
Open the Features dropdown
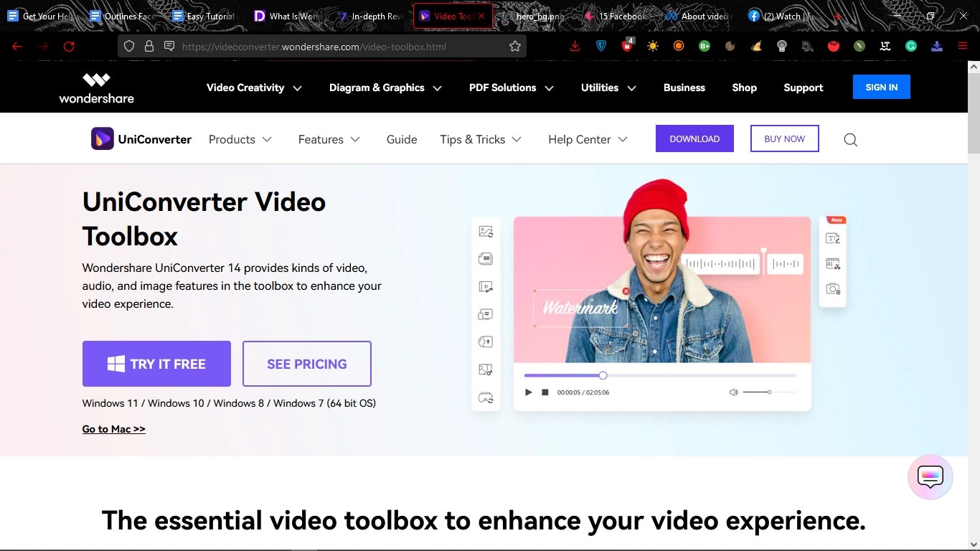329,139
